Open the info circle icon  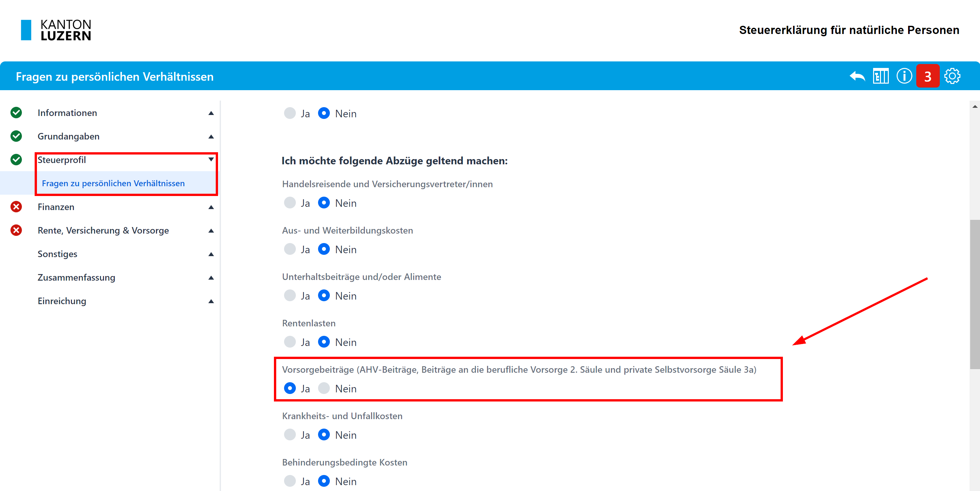(904, 76)
